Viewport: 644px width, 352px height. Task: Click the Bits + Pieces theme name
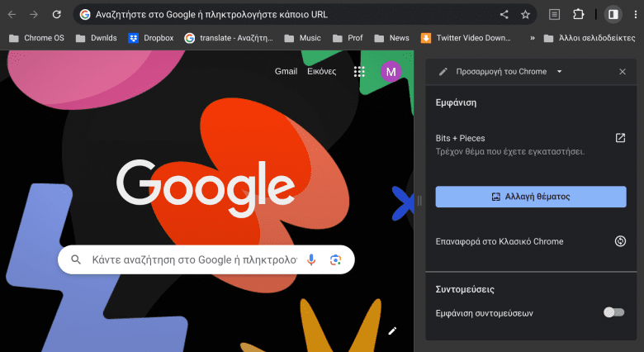click(460, 138)
